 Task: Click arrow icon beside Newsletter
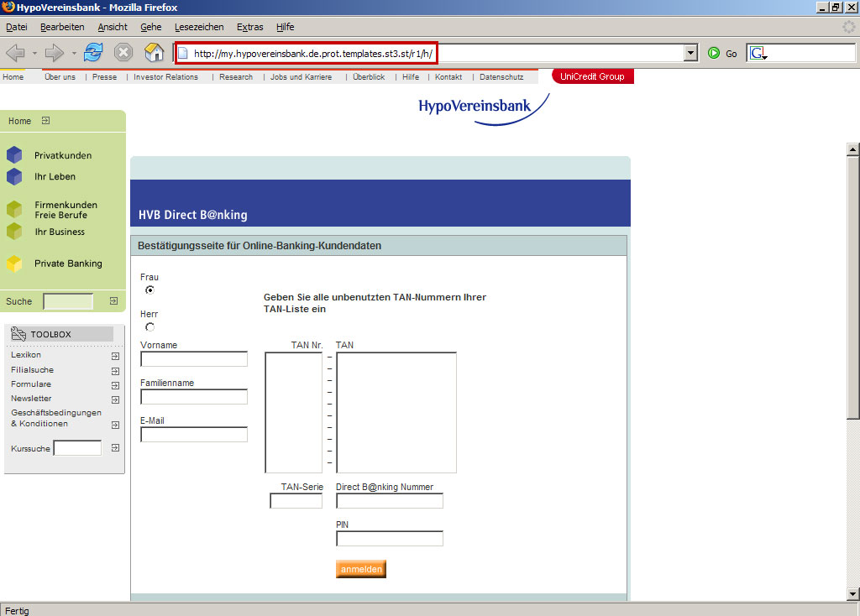click(115, 399)
